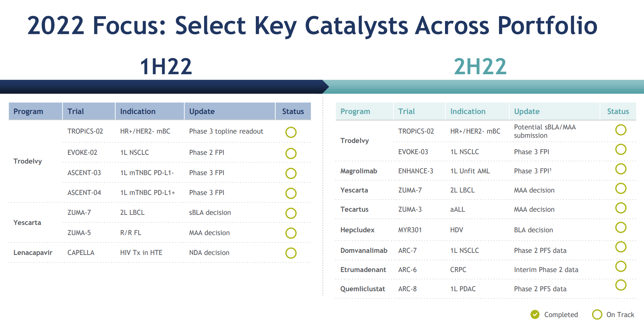Click the TROPiCS-02 1H22 status circle
The height and width of the screenshot is (324, 644).
pos(291,132)
